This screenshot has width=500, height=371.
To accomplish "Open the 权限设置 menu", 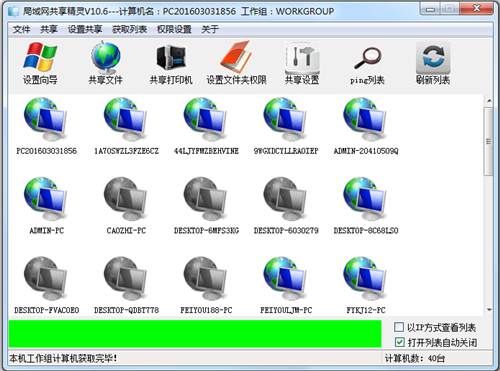I will pyautogui.click(x=174, y=29).
